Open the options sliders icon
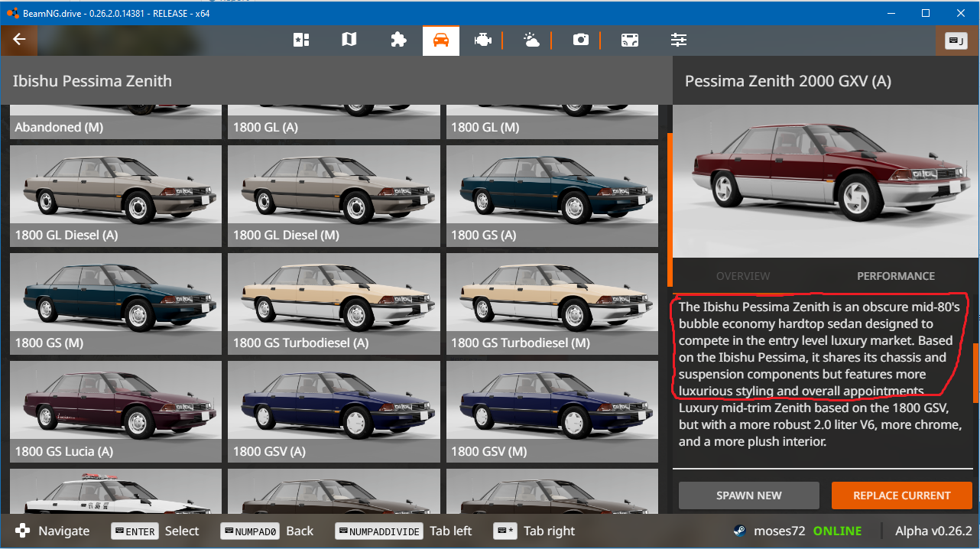Image resolution: width=980 pixels, height=549 pixels. (x=678, y=40)
